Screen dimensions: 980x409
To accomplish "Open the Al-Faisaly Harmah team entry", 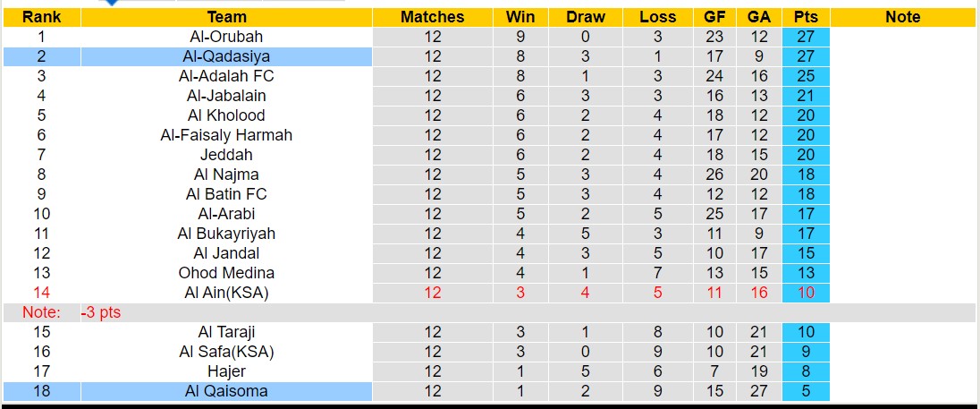I will coord(226,135).
